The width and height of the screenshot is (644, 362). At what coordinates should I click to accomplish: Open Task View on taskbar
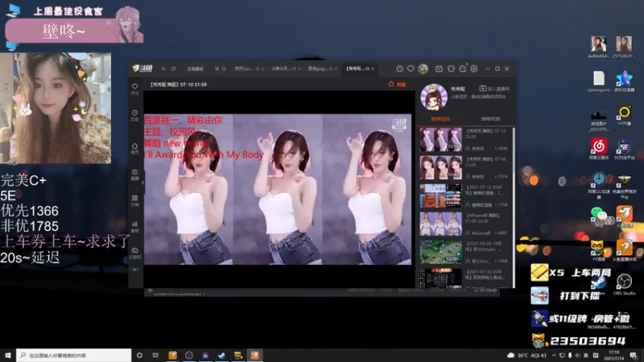click(155, 355)
